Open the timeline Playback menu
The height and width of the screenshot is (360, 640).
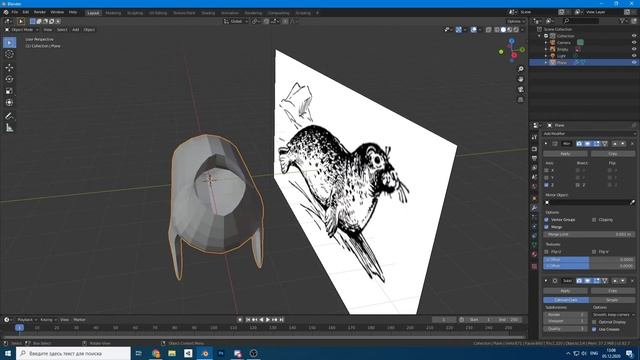tap(27, 320)
